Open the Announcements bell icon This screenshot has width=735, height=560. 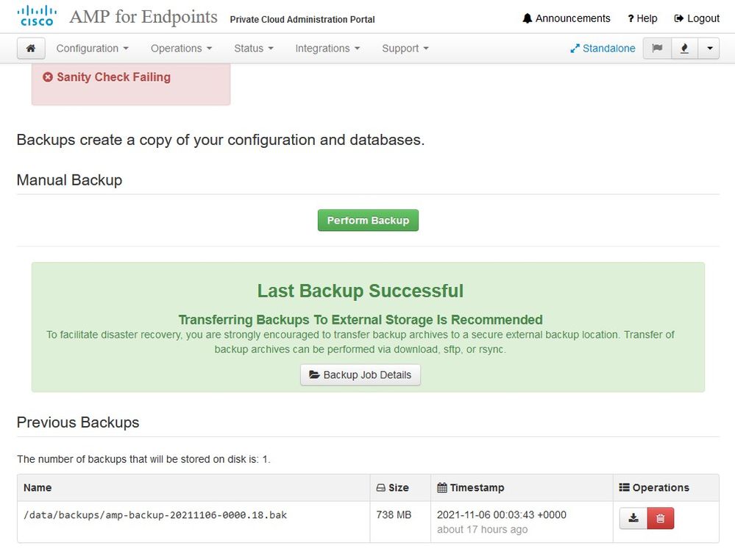pyautogui.click(x=527, y=18)
